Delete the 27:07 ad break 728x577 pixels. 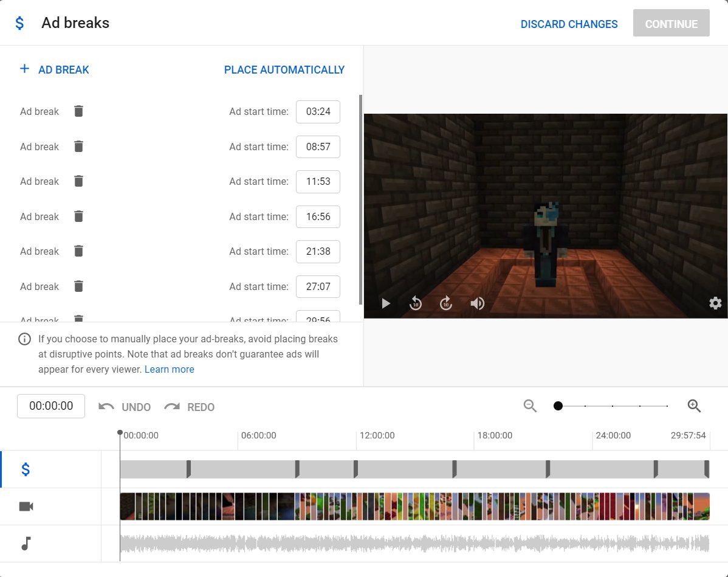[x=78, y=286]
